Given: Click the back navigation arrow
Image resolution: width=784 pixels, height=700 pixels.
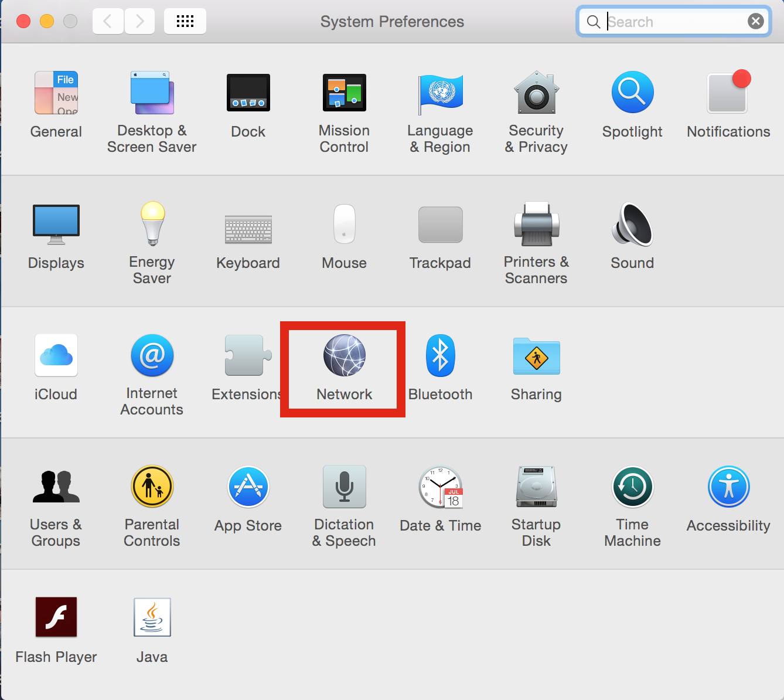Looking at the screenshot, I should coord(108,22).
